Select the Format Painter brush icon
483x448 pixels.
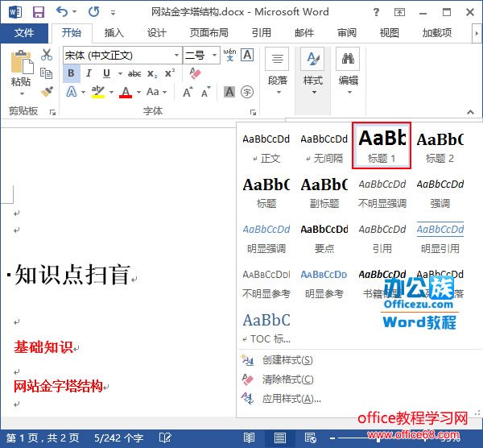[x=47, y=91]
